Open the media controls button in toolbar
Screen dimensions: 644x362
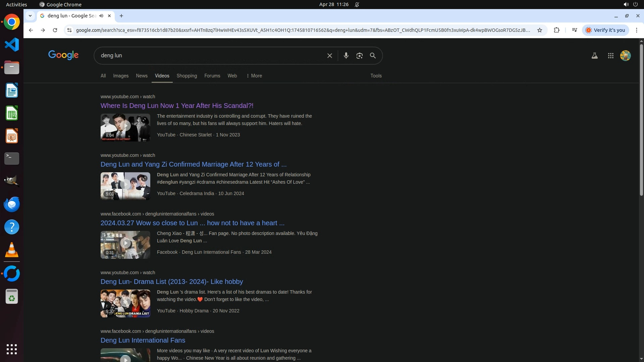click(x=574, y=30)
